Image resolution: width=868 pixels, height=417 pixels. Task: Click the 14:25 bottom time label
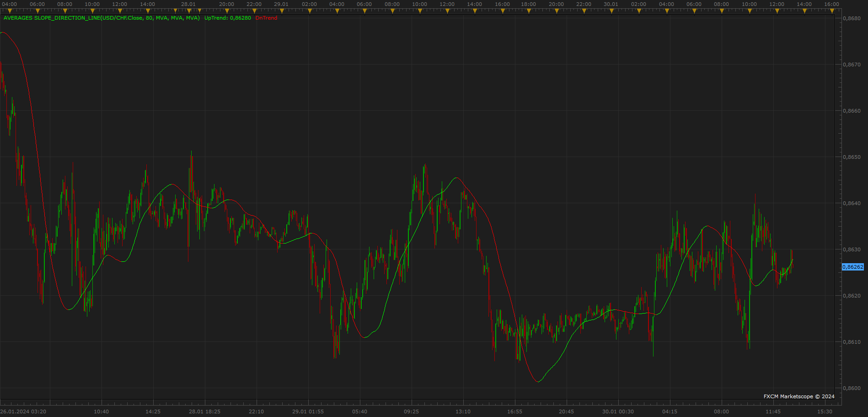pos(153,412)
